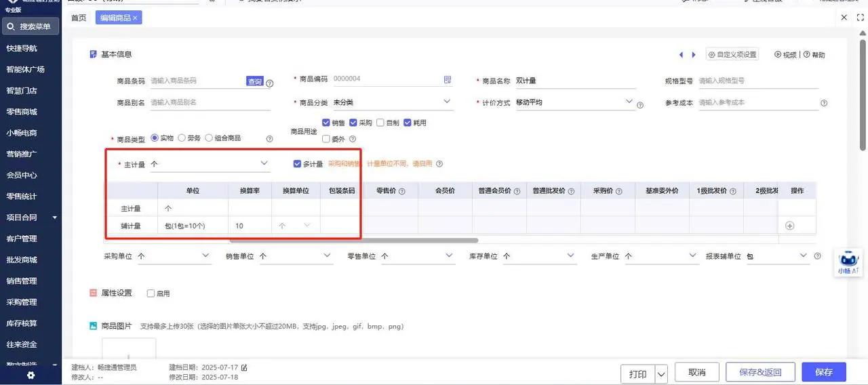868x385 pixels.
Task: Edit the 建档日期 pencil icon
Action: (x=244, y=368)
